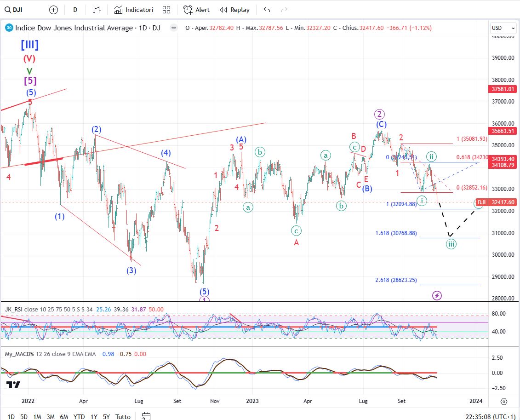
Task: Click the DJI 32417.60 price label
Action: (x=496, y=202)
